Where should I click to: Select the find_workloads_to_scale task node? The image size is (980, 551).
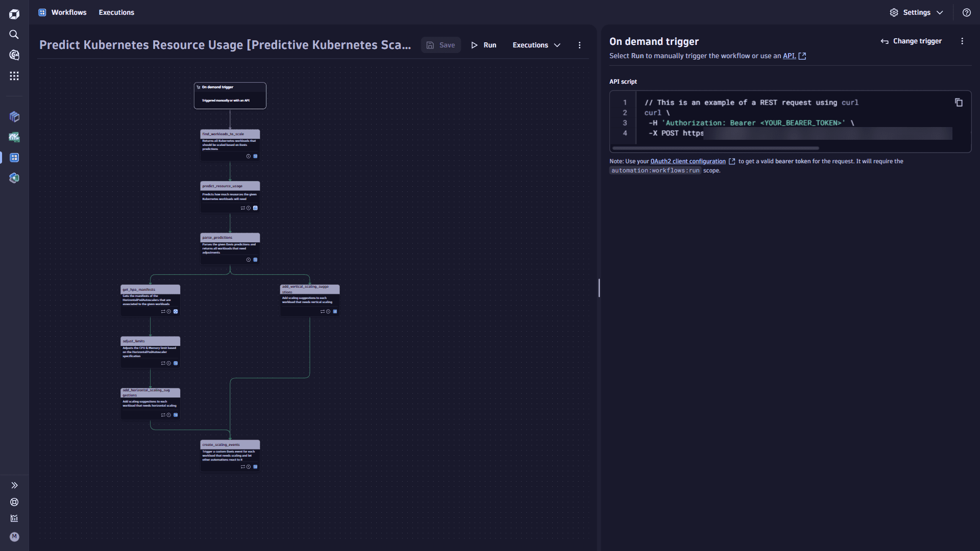[x=230, y=145]
